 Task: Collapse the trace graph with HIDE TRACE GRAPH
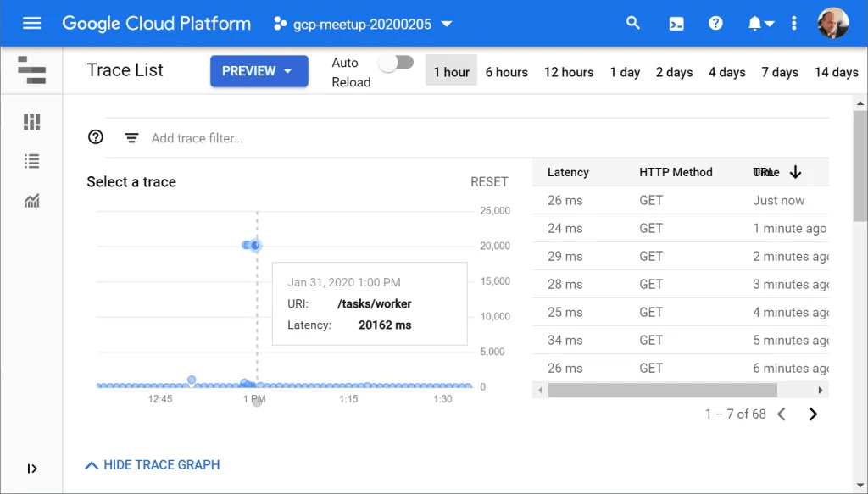click(x=153, y=465)
